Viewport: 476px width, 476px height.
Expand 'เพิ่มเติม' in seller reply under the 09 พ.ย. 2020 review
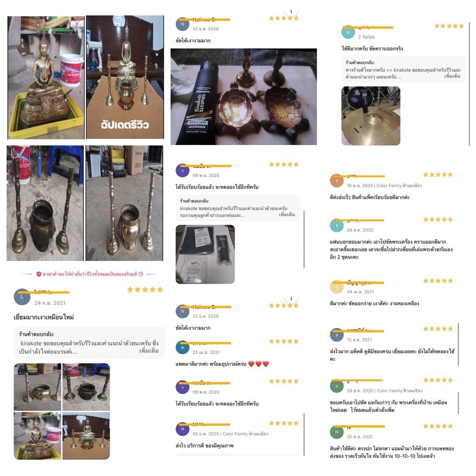(x=287, y=215)
